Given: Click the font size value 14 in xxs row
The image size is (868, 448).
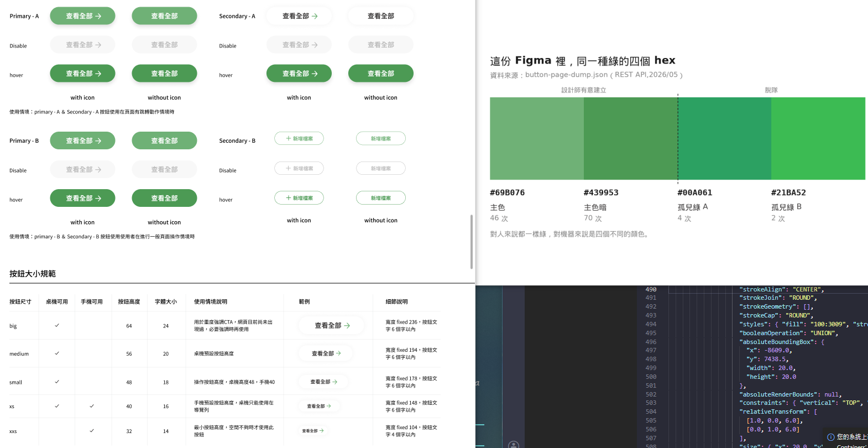Looking at the screenshot, I should (166, 431).
